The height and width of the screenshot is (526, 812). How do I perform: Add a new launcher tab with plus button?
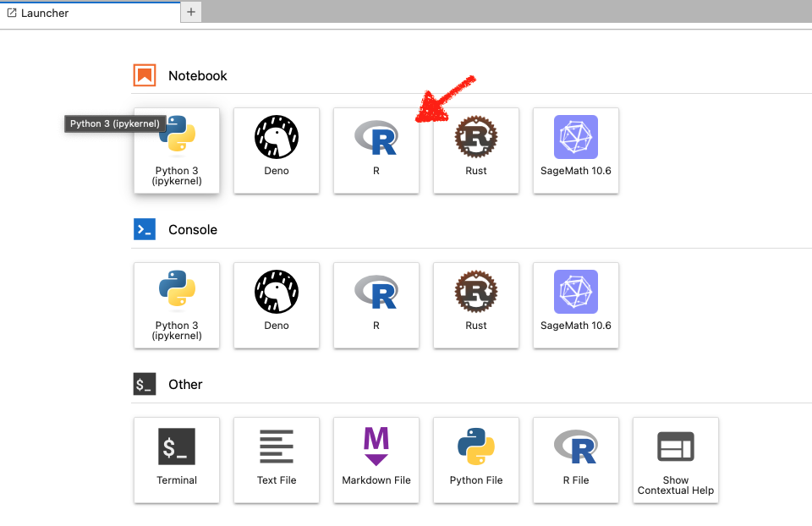click(x=191, y=12)
